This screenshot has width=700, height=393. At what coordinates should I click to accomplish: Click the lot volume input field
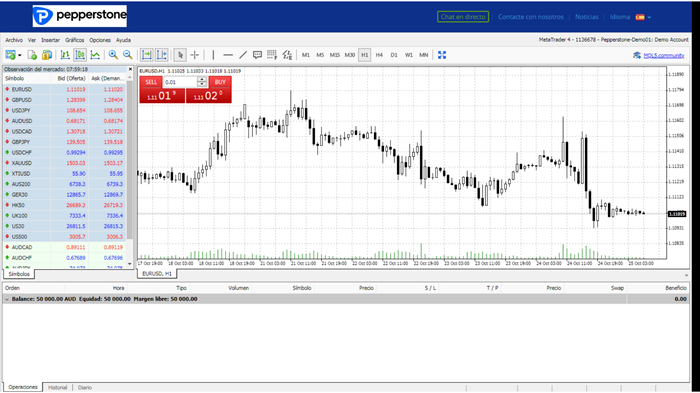point(180,82)
